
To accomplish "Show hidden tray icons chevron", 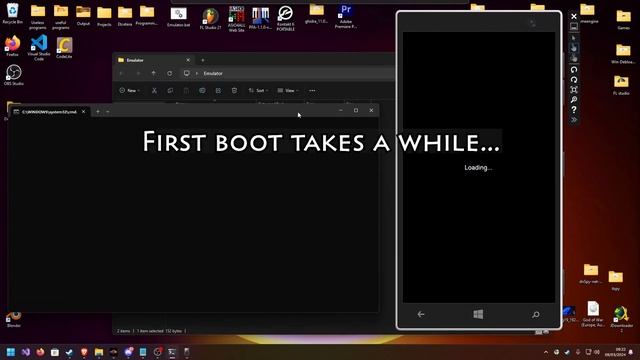I will (x=546, y=352).
